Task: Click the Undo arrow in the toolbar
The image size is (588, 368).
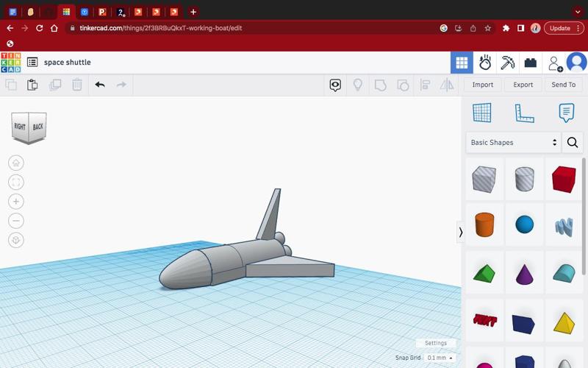Action: tap(100, 85)
